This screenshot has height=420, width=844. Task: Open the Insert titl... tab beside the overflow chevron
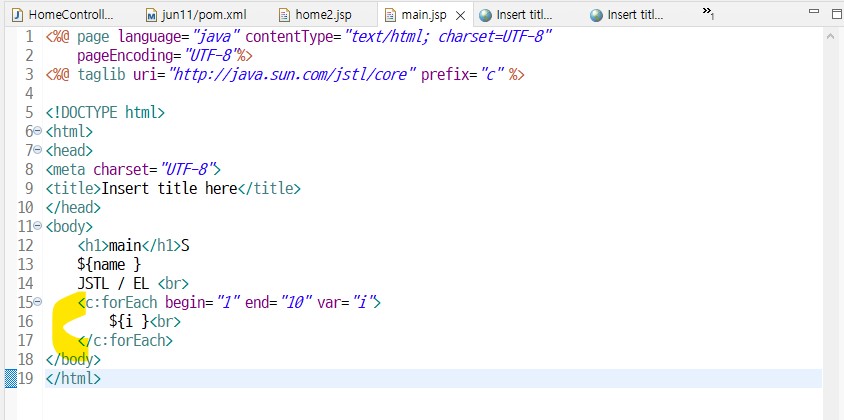pyautogui.click(x=627, y=15)
